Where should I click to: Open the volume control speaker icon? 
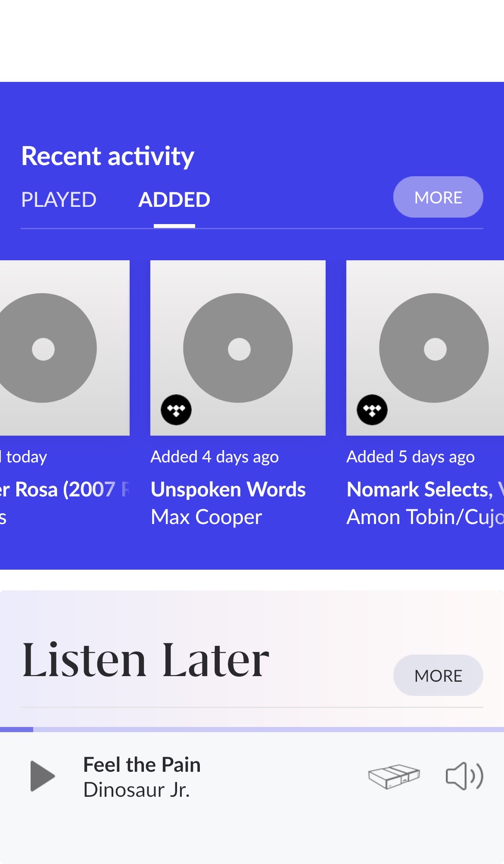pyautogui.click(x=464, y=776)
